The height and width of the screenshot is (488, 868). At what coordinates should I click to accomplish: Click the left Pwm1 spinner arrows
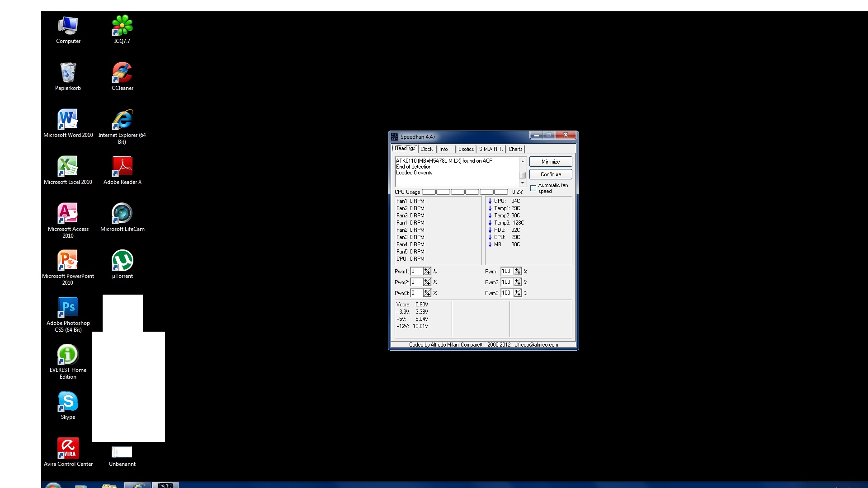click(x=427, y=272)
